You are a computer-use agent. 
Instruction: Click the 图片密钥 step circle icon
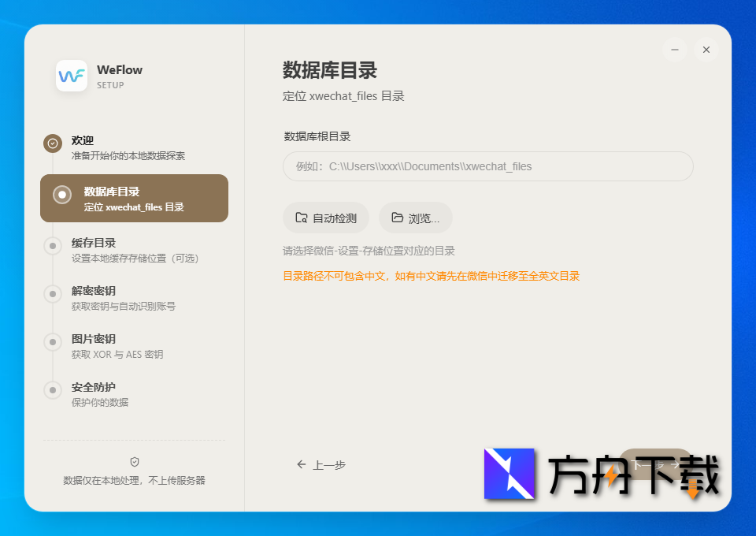tap(52, 341)
